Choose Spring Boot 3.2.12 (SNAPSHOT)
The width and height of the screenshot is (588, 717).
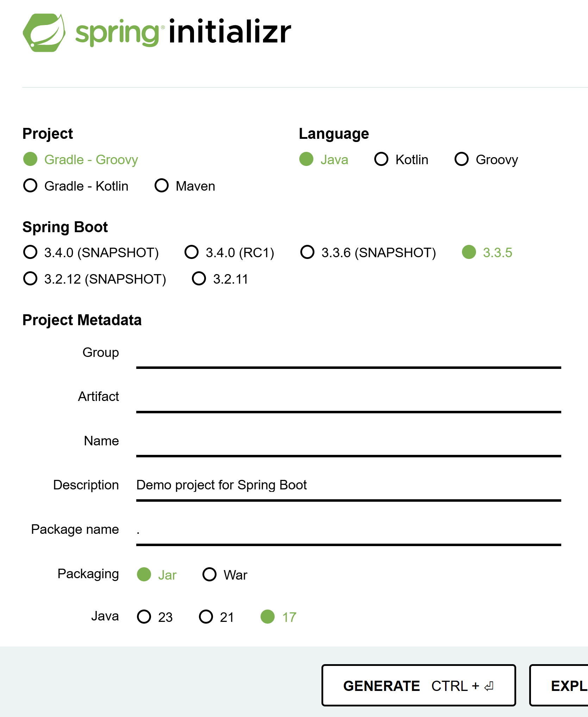tap(31, 279)
